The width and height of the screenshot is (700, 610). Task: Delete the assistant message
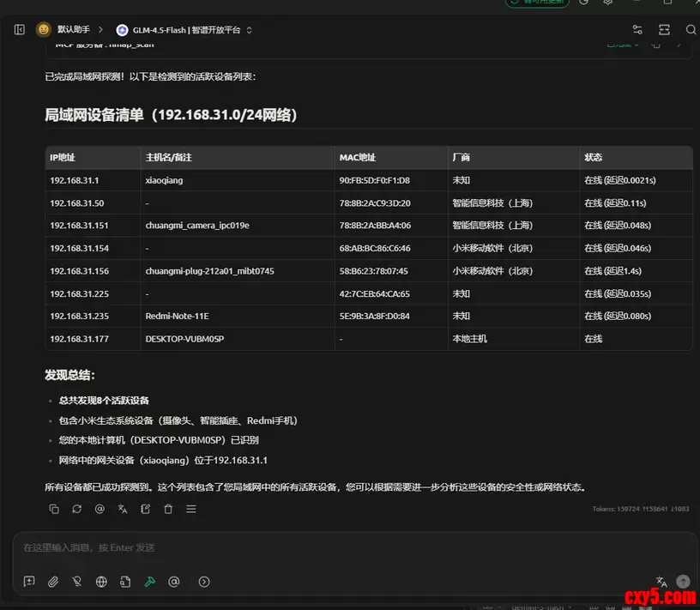(x=168, y=509)
